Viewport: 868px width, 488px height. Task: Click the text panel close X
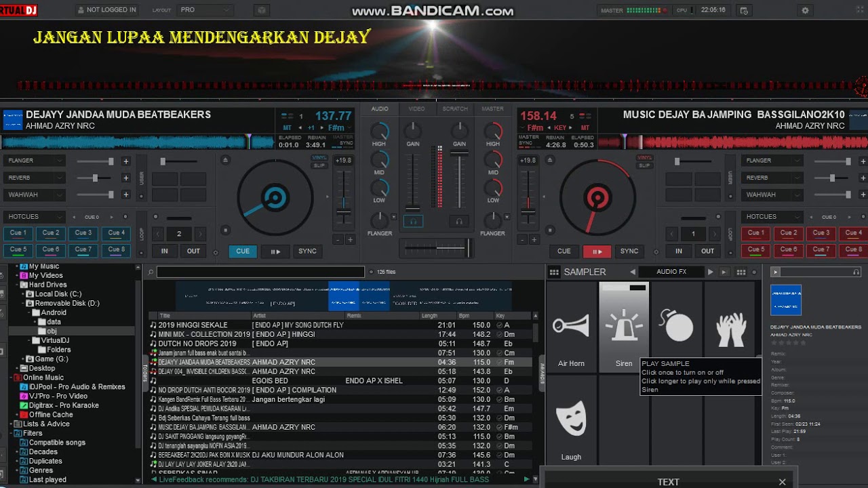coord(782,482)
